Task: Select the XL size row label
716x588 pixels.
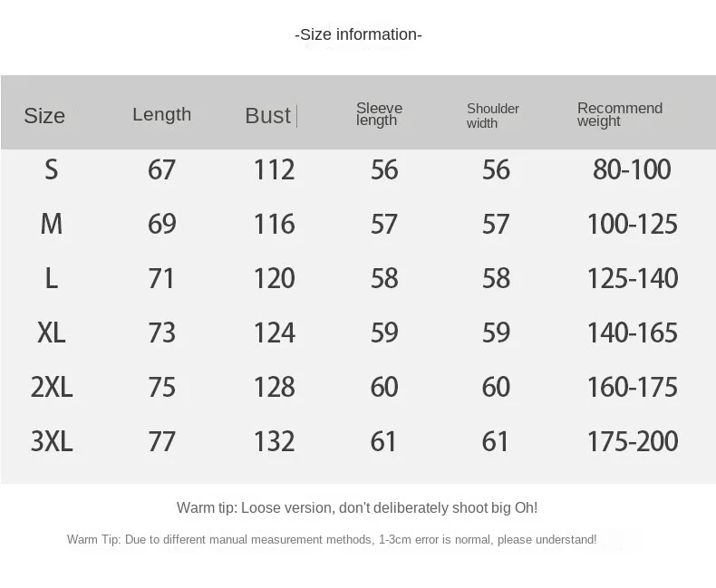Action: pyautogui.click(x=51, y=333)
